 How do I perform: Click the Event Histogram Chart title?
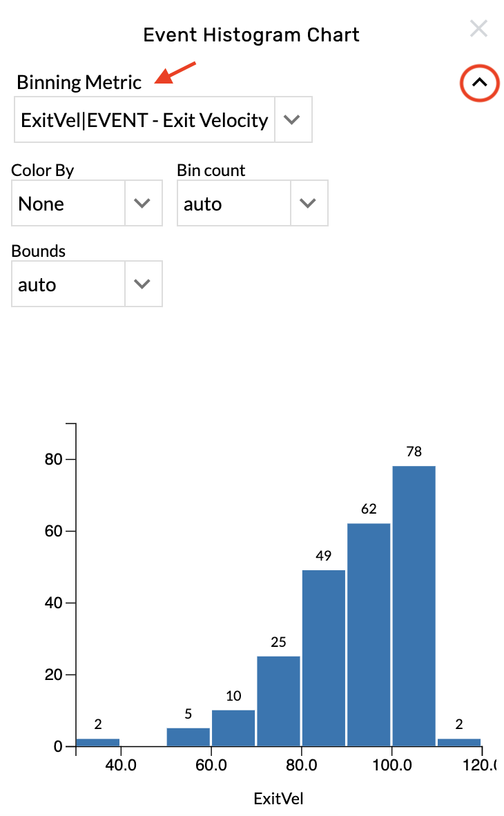[x=251, y=35]
